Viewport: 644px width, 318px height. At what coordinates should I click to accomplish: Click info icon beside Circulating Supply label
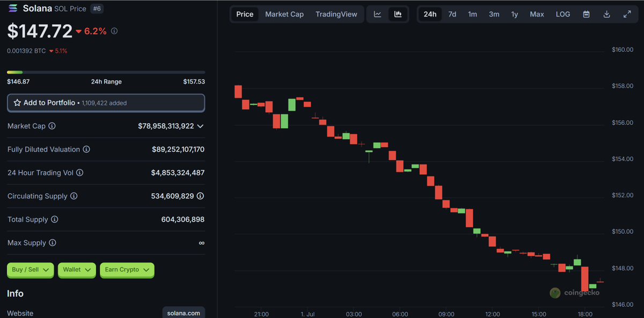click(74, 196)
